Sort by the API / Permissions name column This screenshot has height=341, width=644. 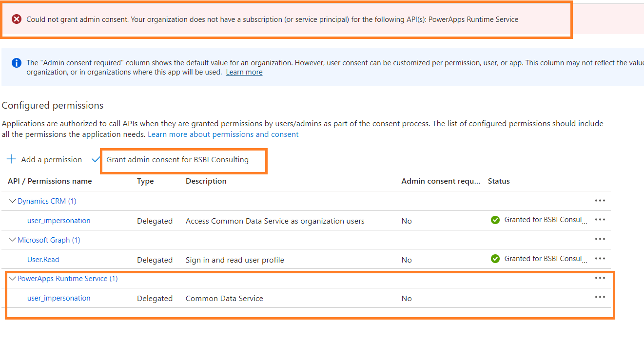click(50, 181)
